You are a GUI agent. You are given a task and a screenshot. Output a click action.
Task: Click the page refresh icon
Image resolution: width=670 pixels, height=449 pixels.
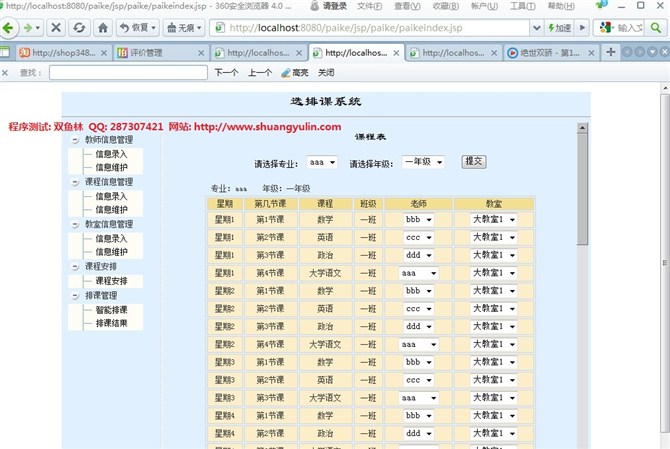79,28
